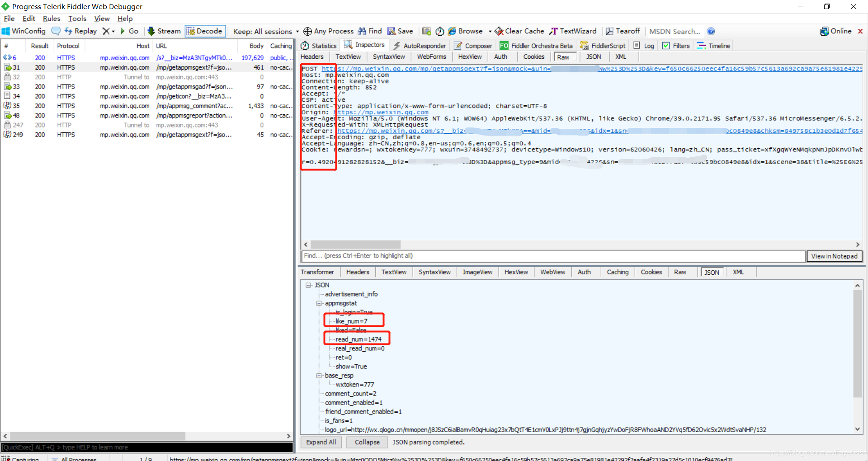868x461 pixels.
Task: Open the WinConfig tool
Action: 24,31
